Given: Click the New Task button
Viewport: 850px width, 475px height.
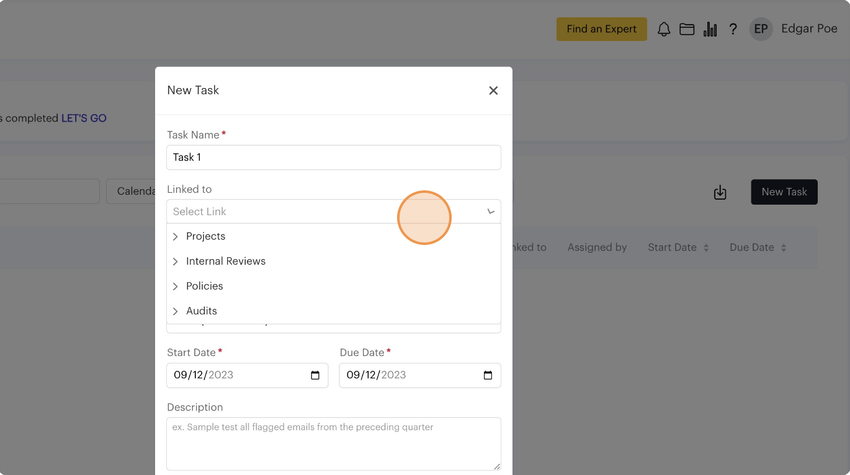Looking at the screenshot, I should (784, 192).
